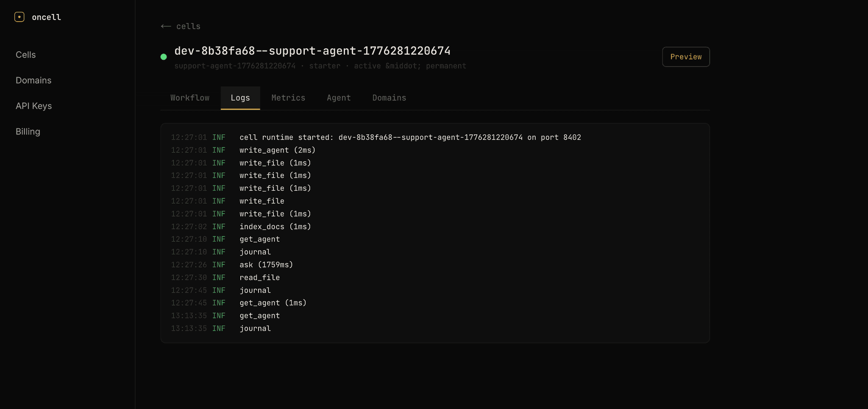The width and height of the screenshot is (868, 409).
Task: Select the Logs tab
Action: click(240, 98)
